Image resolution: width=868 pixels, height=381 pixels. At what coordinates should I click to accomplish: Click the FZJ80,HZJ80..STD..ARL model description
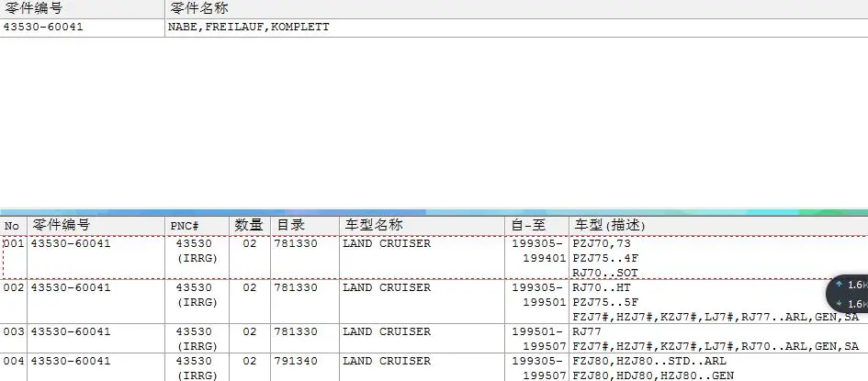point(649,361)
